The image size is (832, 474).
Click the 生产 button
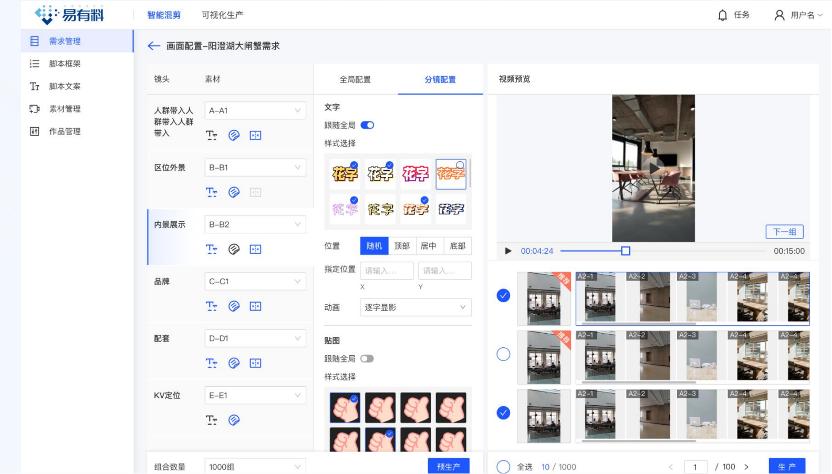tap(787, 466)
